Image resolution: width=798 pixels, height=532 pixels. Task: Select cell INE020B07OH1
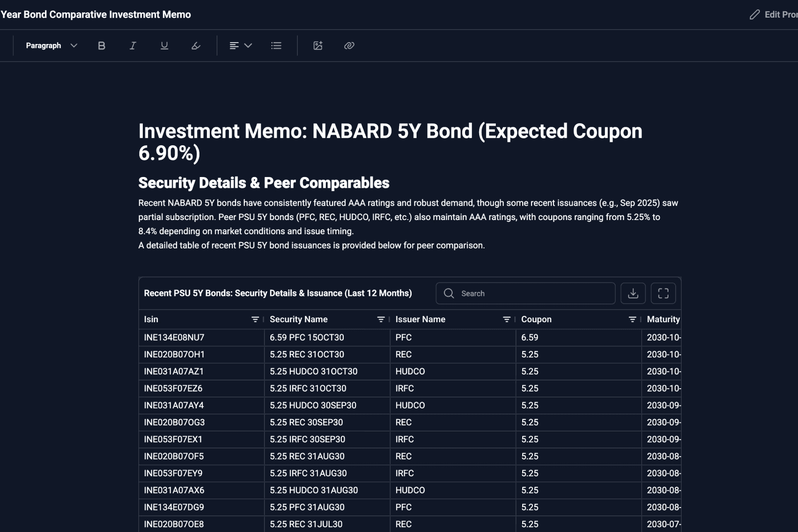coord(201,355)
